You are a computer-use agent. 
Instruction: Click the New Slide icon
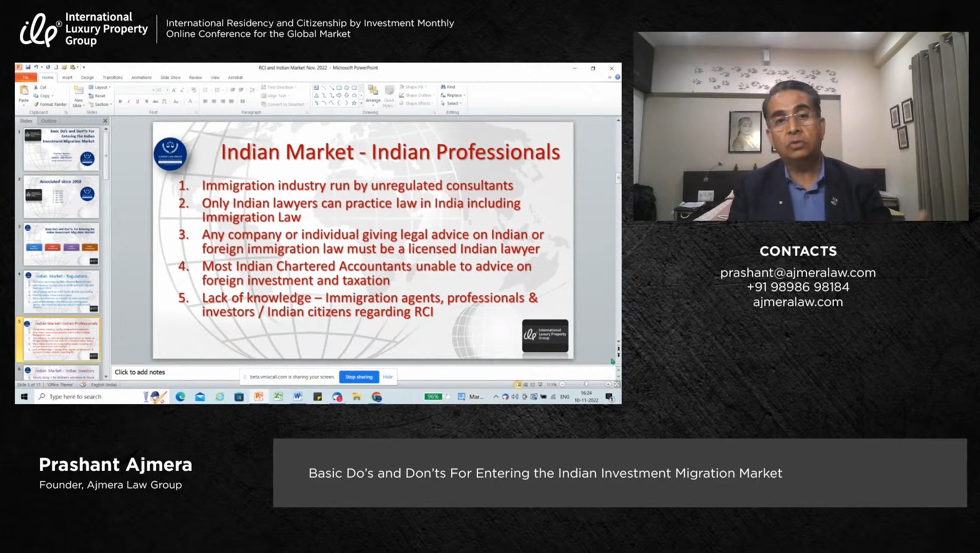click(x=78, y=91)
